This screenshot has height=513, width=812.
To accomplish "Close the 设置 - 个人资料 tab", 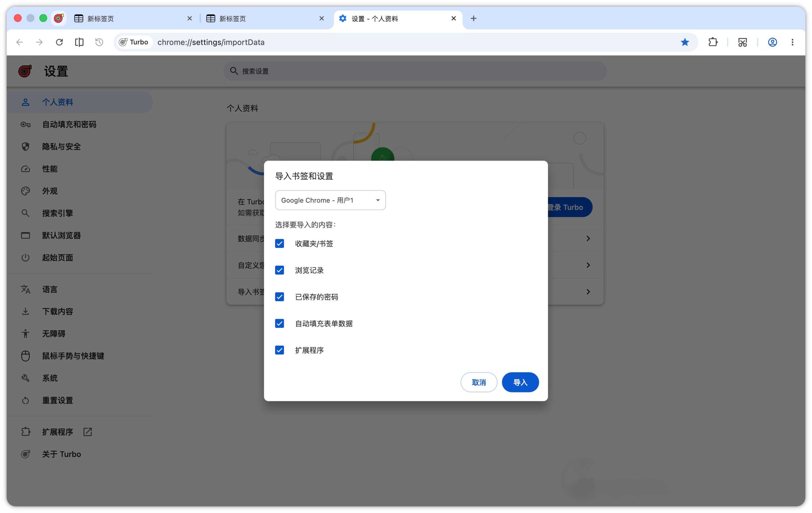I will point(454,18).
